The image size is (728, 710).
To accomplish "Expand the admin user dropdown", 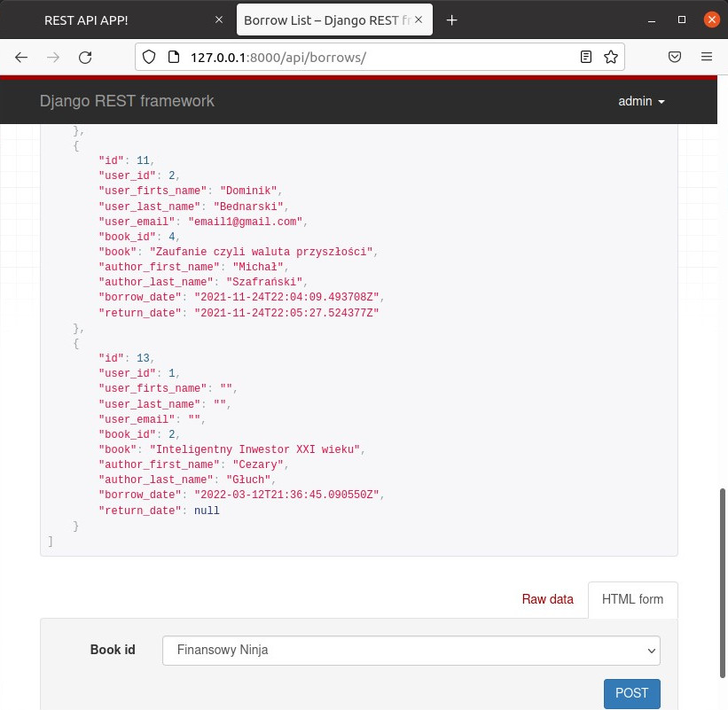I will click(641, 101).
